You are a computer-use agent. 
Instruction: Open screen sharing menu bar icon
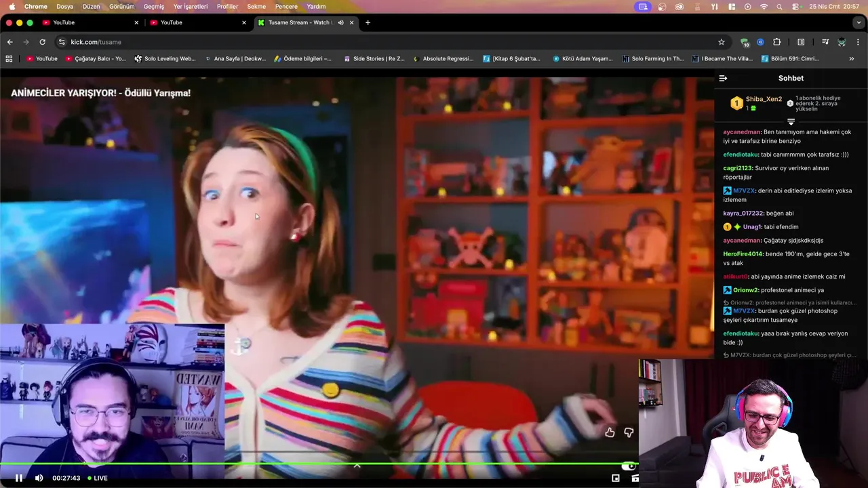click(x=643, y=7)
